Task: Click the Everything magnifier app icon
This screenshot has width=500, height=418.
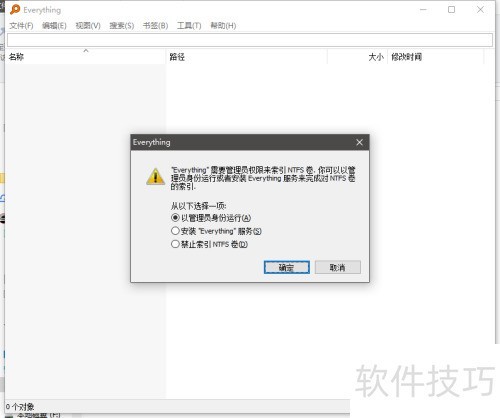Action: click(15, 9)
